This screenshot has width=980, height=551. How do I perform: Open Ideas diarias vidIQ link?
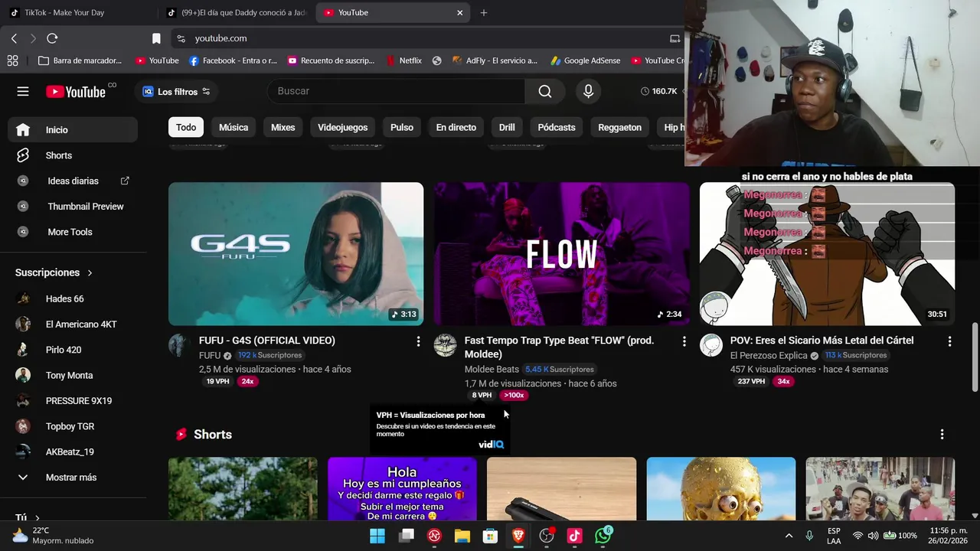(x=73, y=181)
